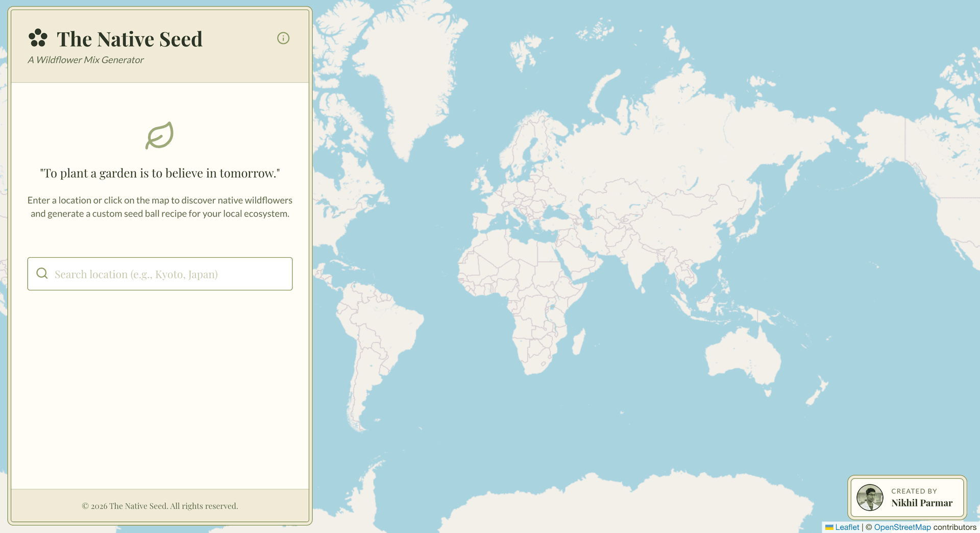This screenshot has width=980, height=533.
Task: Click the magnifying glass search icon
Action: (x=42, y=274)
